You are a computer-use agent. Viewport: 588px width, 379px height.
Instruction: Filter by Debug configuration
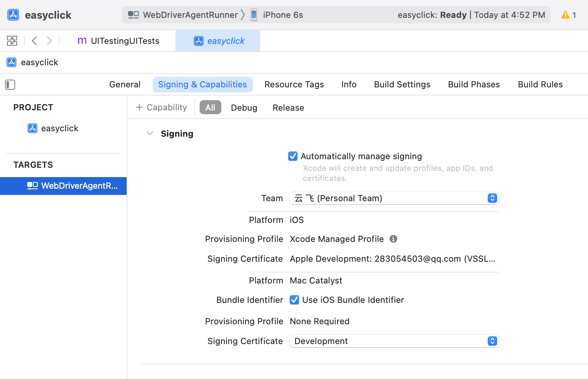(x=244, y=108)
